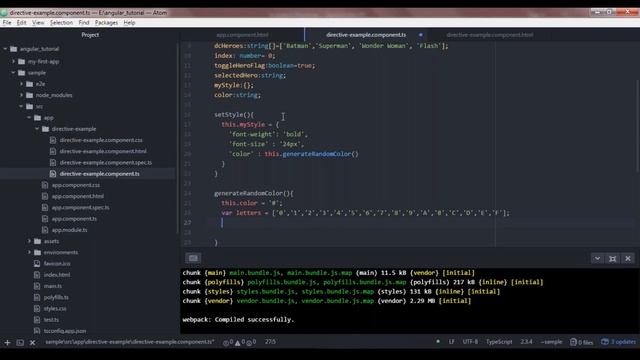
Task: Click the file path in status bar
Action: point(130,342)
